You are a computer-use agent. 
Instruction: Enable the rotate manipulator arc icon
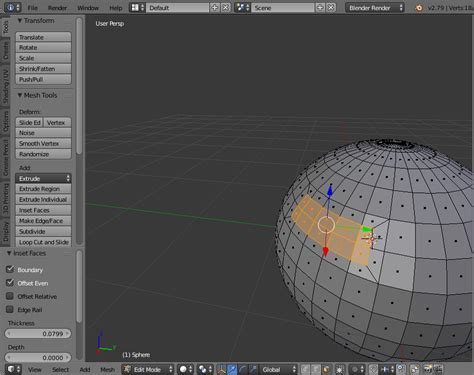tap(243, 369)
